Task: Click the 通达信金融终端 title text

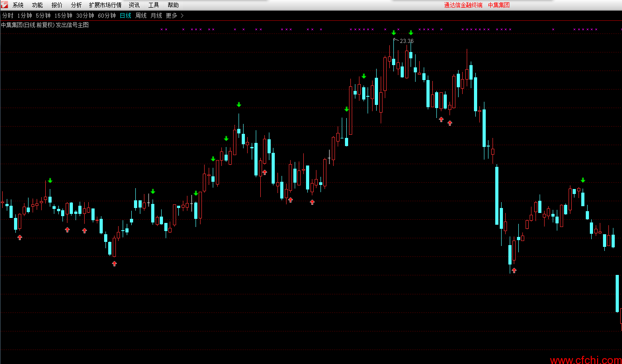Action: point(463,5)
